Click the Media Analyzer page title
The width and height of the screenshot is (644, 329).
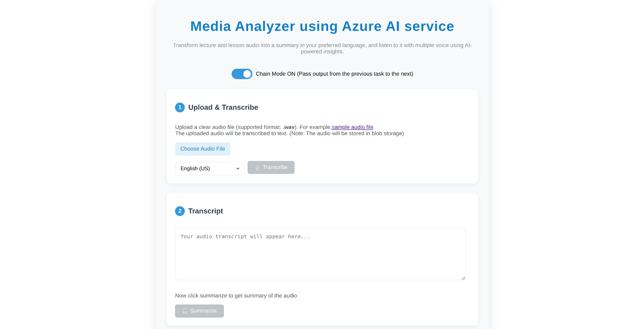click(322, 26)
